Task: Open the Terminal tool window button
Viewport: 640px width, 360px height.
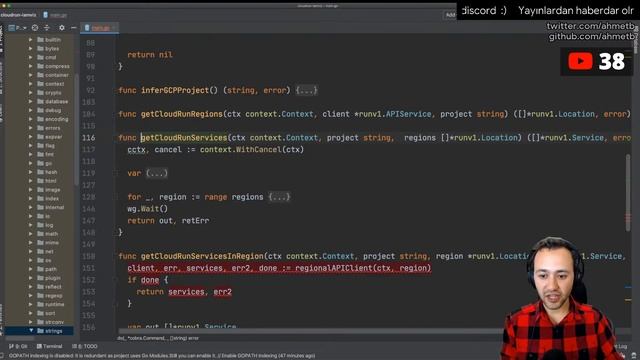Action: 49,346
